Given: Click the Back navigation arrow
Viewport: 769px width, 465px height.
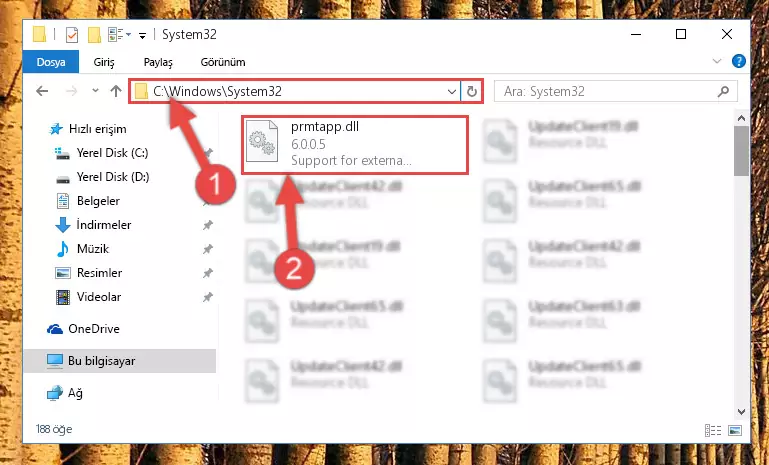Looking at the screenshot, I should [43, 91].
